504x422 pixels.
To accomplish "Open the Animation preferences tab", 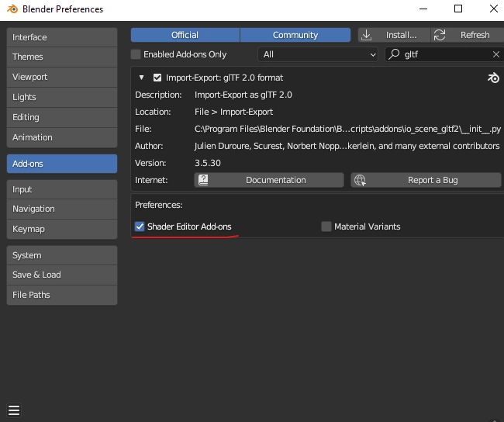I will [x=62, y=137].
